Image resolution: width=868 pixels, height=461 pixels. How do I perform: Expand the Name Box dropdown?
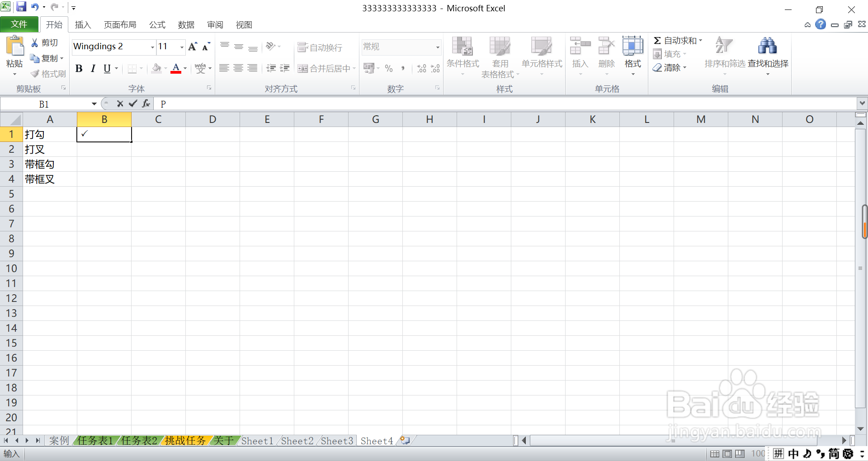[94, 104]
